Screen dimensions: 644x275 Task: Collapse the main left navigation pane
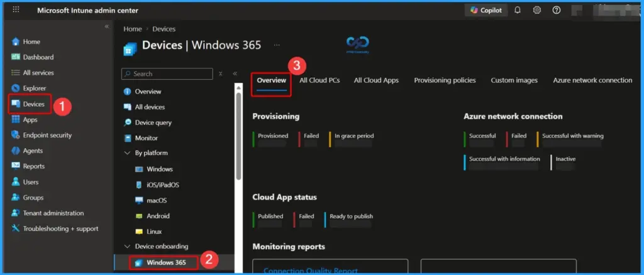(x=106, y=26)
